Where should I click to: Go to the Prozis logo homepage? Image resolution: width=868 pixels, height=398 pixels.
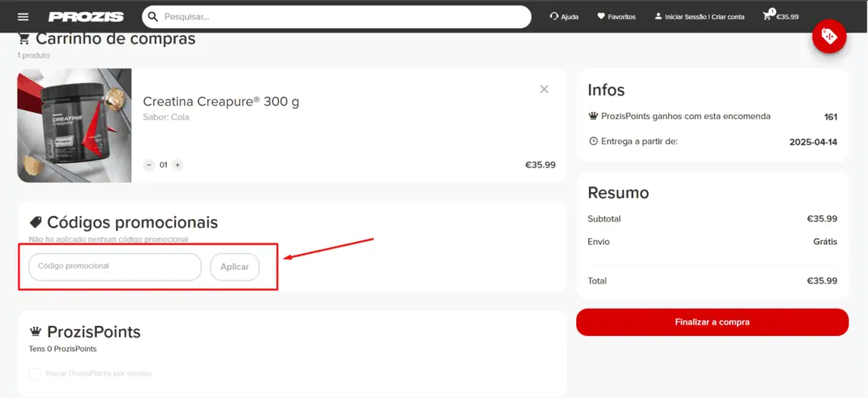(86, 17)
